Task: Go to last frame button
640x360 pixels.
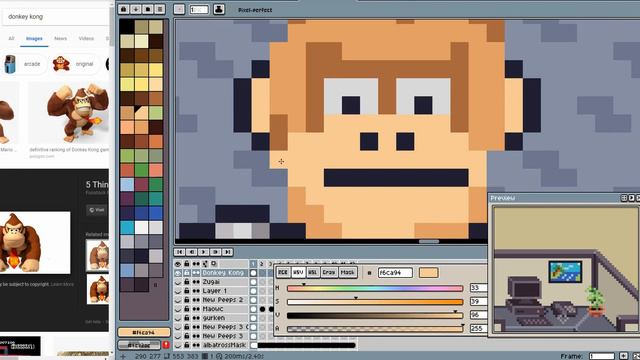Action: 228,252
